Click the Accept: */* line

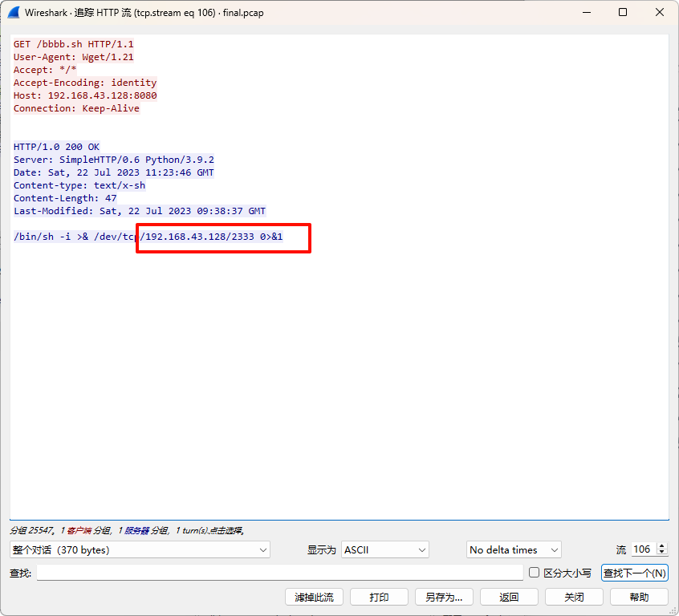tap(45, 70)
